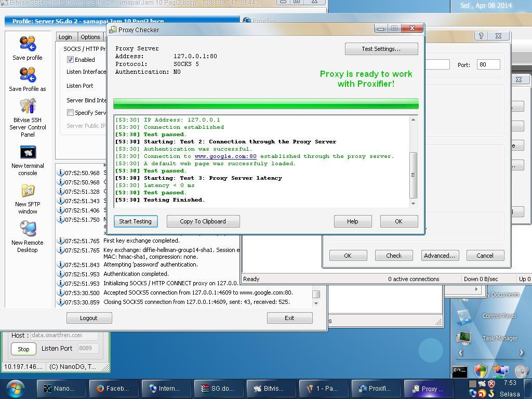
Task: Switch to Intern... taskbar item
Action: pyautogui.click(x=166, y=389)
